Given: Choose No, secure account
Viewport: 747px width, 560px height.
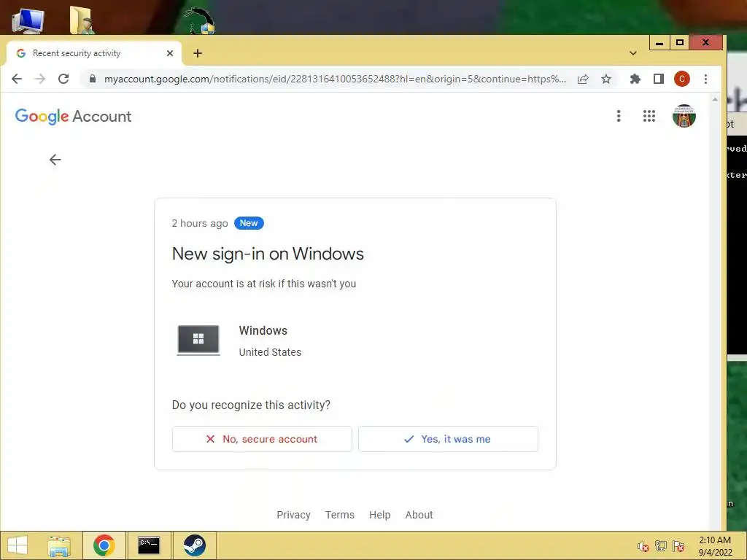Looking at the screenshot, I should click(262, 439).
